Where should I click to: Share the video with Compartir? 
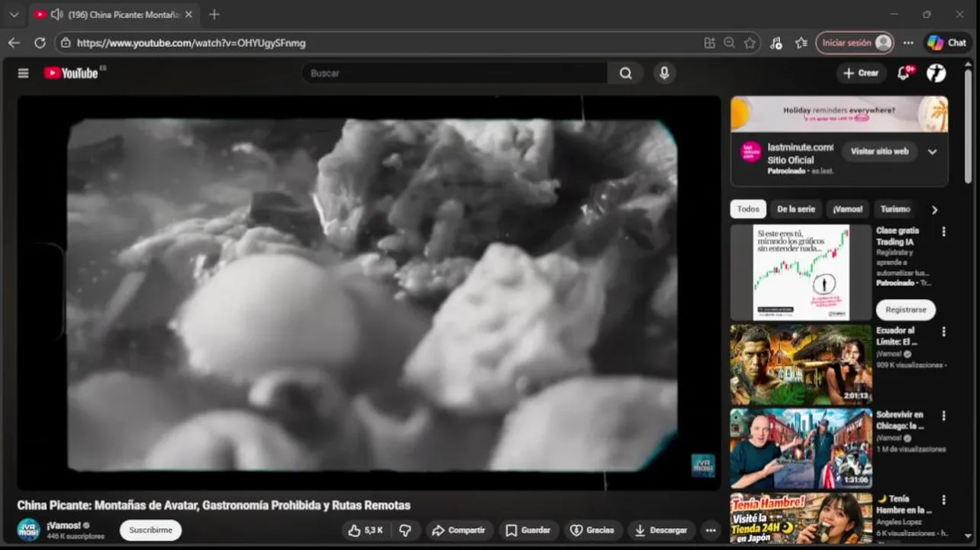[458, 530]
